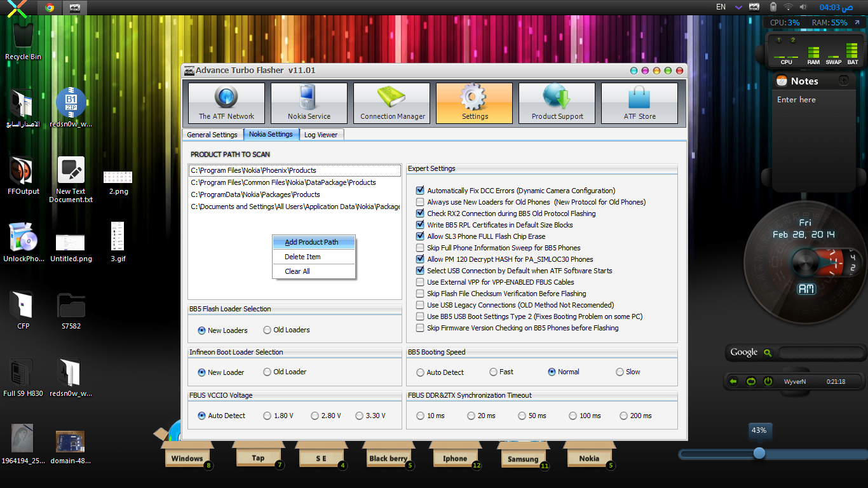Select the DataPackage\Products path in list
The image size is (868, 488).
click(x=295, y=182)
